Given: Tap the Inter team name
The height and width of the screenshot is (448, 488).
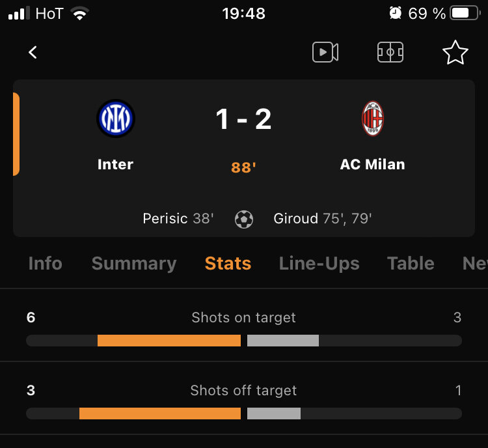Looking at the screenshot, I should (115, 164).
